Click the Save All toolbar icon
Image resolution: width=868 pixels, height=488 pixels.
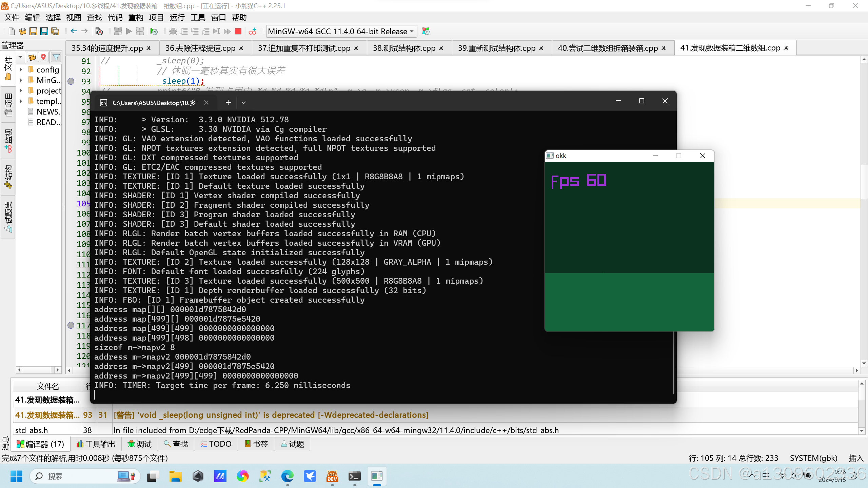tap(55, 32)
